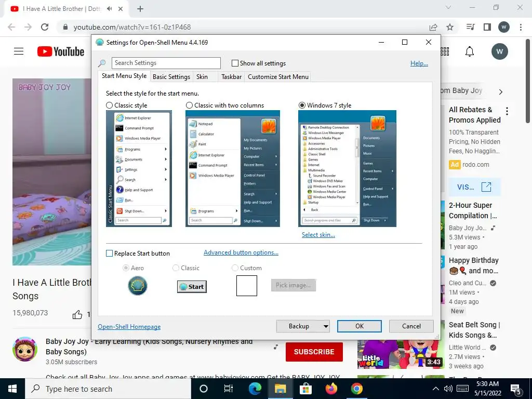Bookmark this page with the star
The image size is (532, 399).
(450, 27)
